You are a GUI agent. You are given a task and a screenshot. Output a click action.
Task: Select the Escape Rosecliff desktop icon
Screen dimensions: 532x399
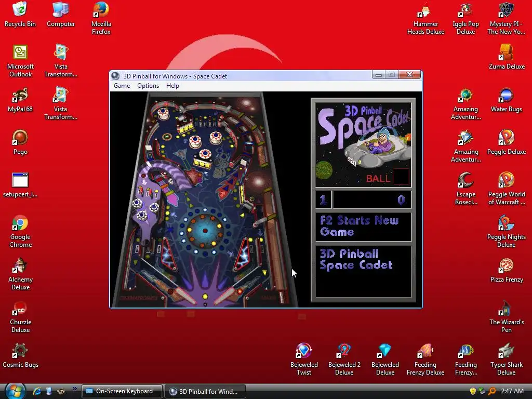click(x=466, y=189)
